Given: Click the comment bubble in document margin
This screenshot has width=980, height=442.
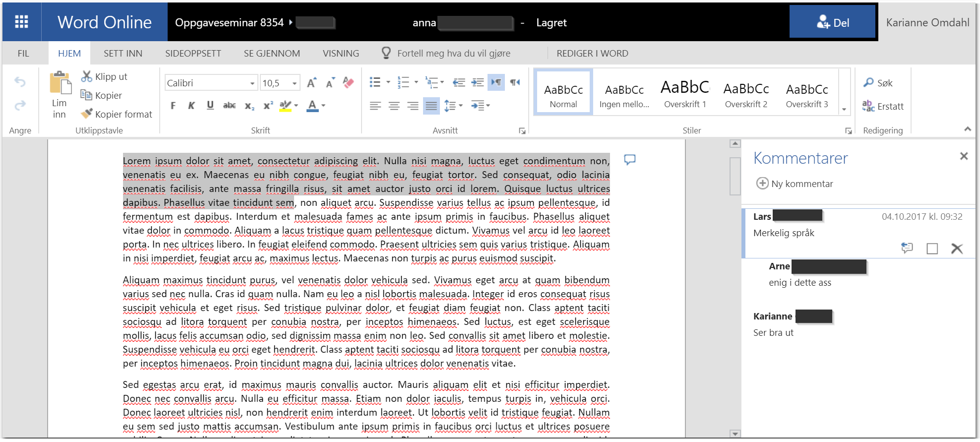Looking at the screenshot, I should [x=629, y=160].
